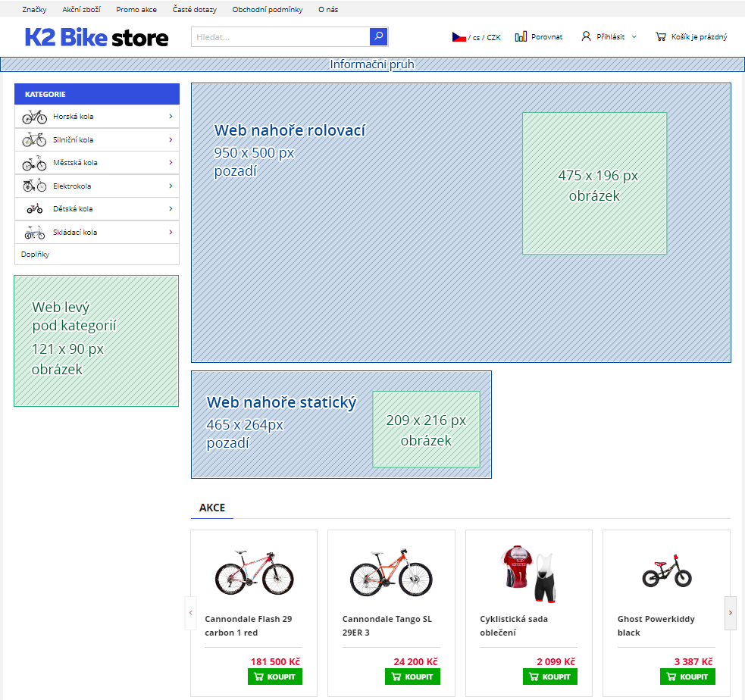
Task: Click the Informační pruh banner
Action: [373, 64]
